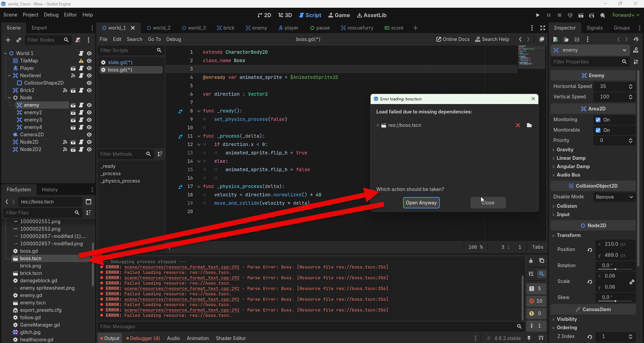Toggle the methods alphabetical sort icon

[x=160, y=154]
